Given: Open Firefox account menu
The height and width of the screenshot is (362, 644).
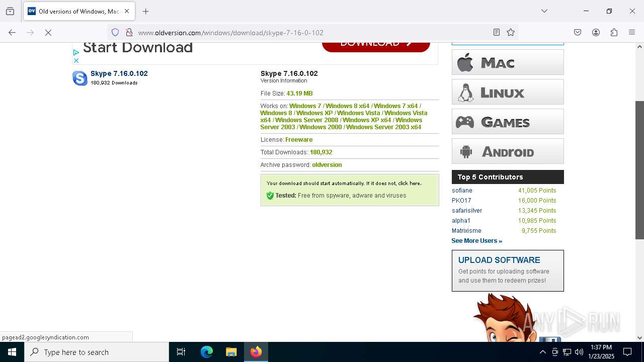Looking at the screenshot, I should [x=596, y=33].
